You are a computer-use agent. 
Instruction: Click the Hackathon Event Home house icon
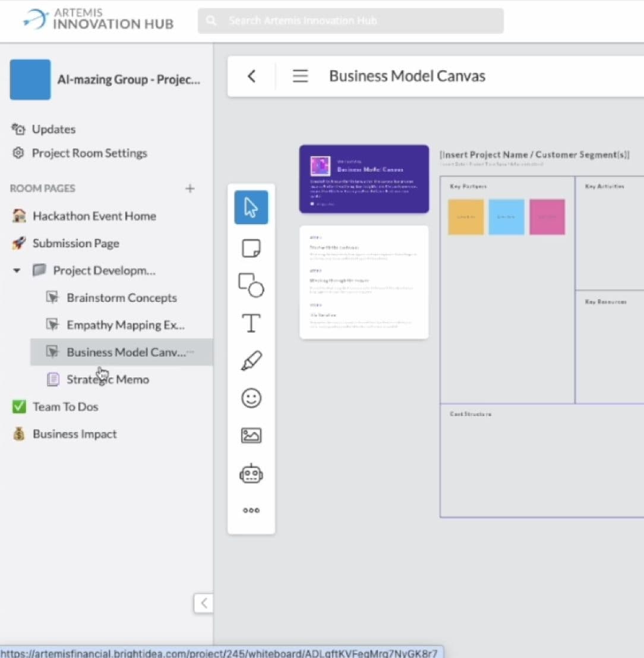19,216
